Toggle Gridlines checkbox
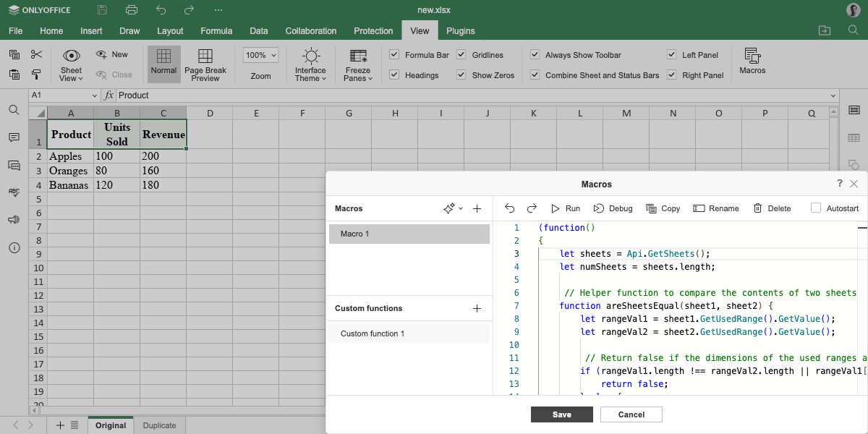 point(461,54)
